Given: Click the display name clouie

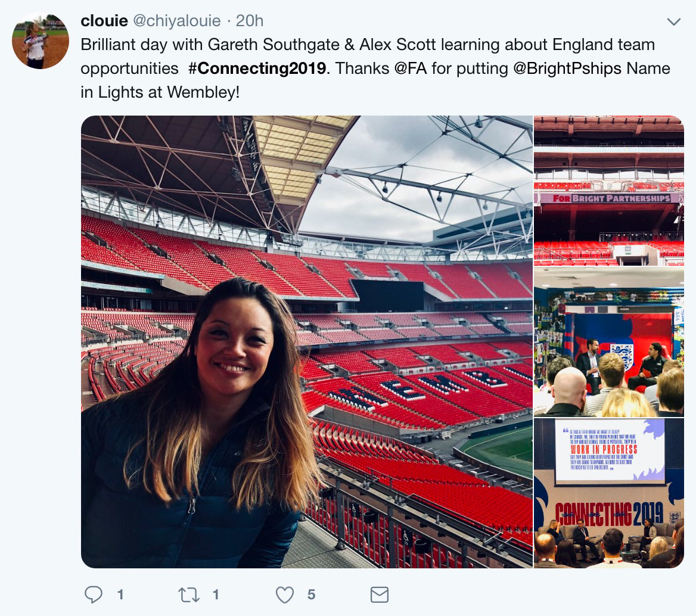Looking at the screenshot, I should pos(104,21).
